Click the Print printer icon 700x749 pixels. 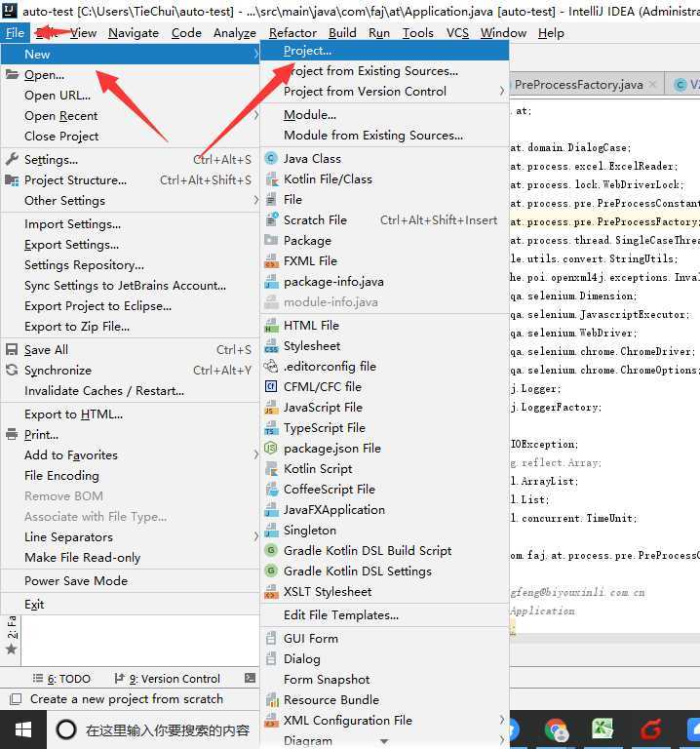tap(12, 435)
